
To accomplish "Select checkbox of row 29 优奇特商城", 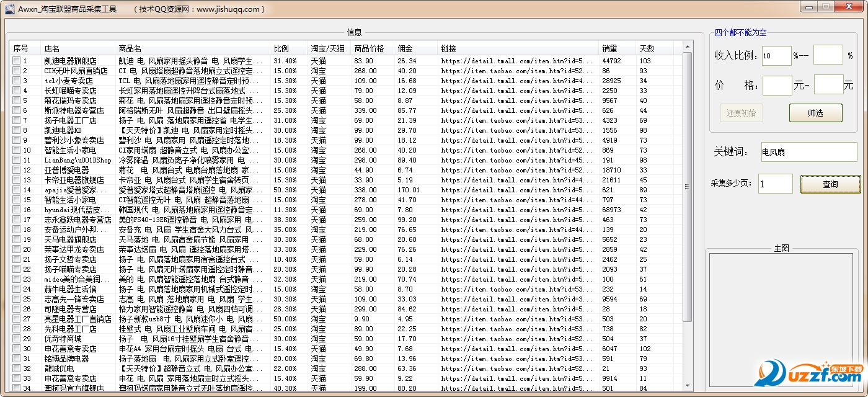I will pyautogui.click(x=17, y=339).
